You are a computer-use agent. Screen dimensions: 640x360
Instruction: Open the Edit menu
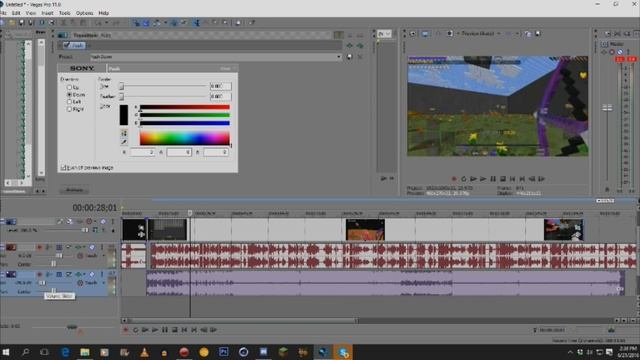click(16, 13)
